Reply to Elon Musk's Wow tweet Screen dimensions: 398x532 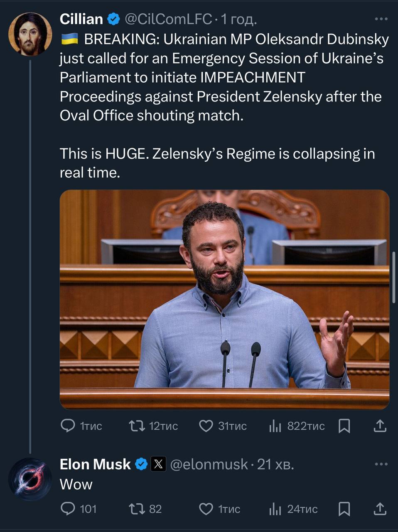pos(68,509)
